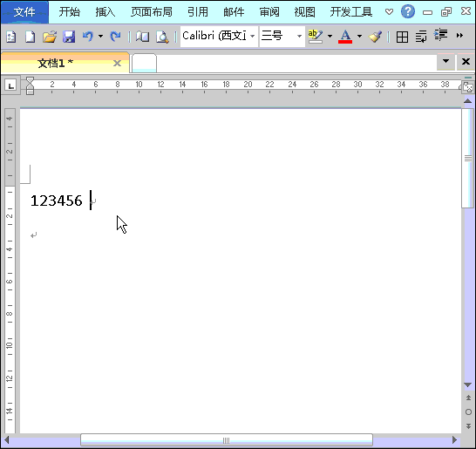
Task: Apply the red font color A button
Action: click(345, 37)
